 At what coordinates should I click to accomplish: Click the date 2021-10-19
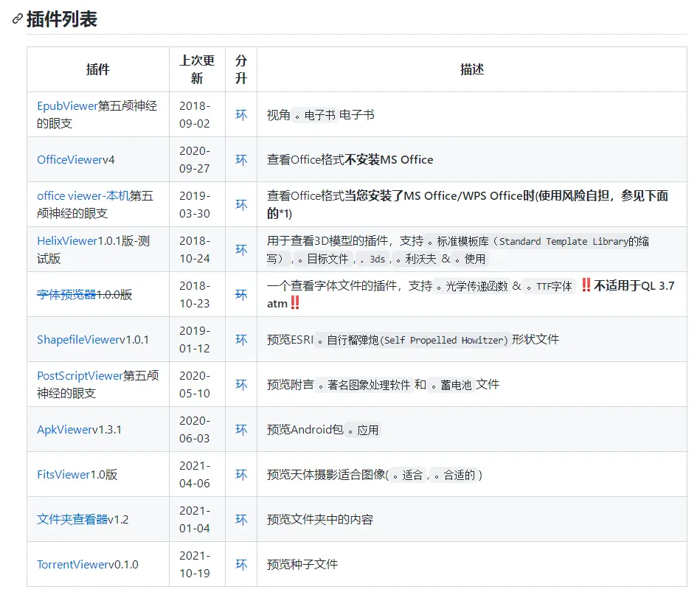(195, 565)
